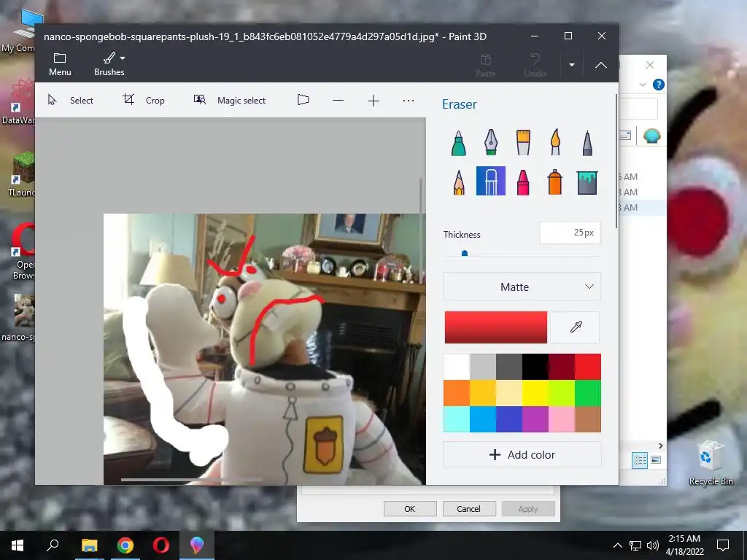Click the Thickness value field
747x560 pixels.
coord(570,233)
